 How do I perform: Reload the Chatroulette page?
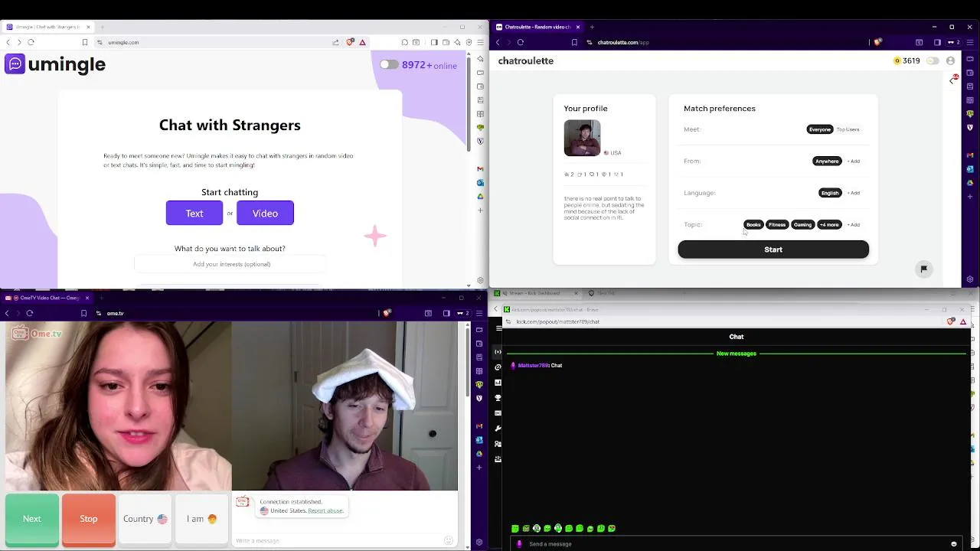[521, 42]
